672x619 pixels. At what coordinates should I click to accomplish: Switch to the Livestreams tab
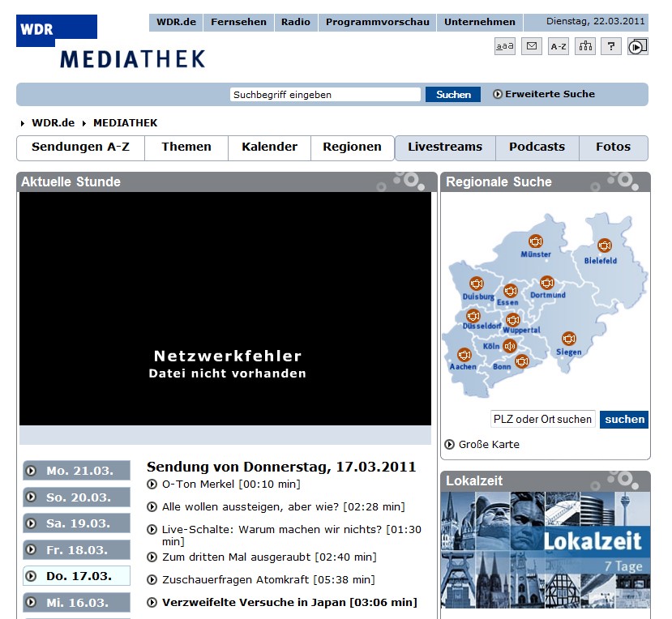click(445, 147)
